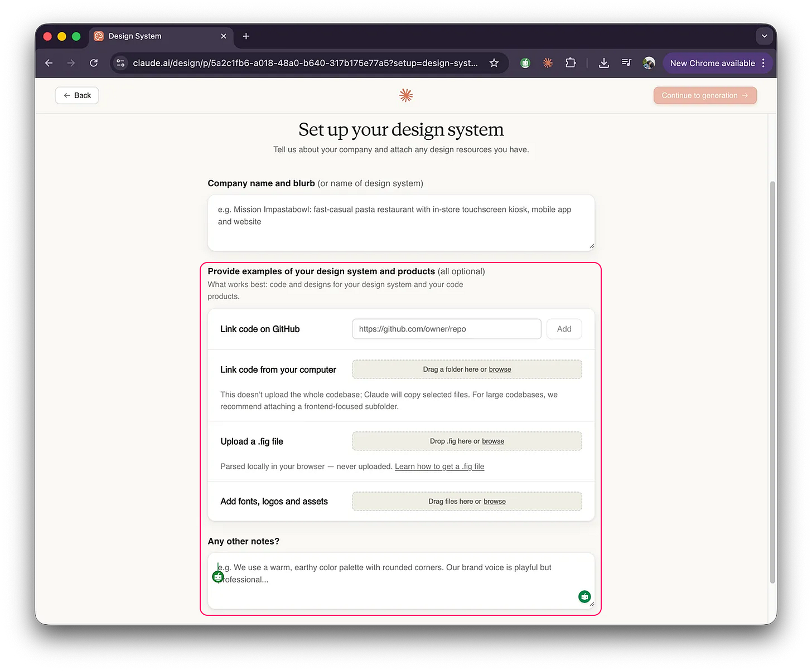Open Learn how to get a .fig file
This screenshot has width=812, height=671.
tap(439, 466)
